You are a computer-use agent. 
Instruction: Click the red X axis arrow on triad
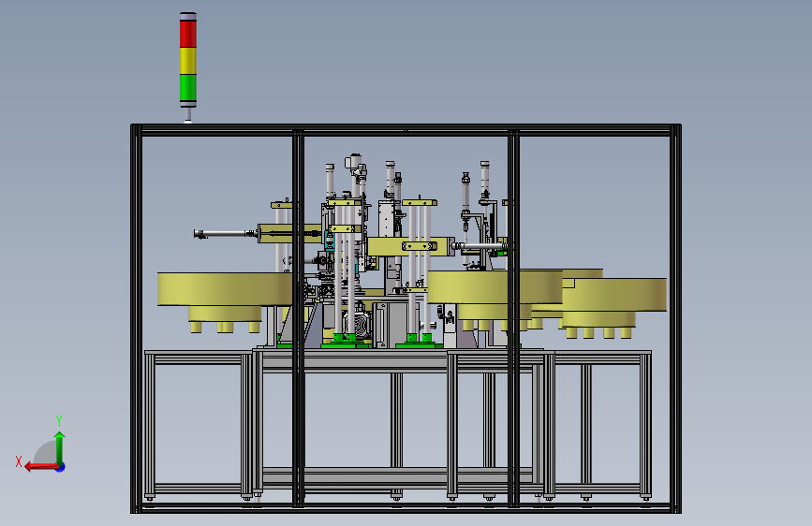pyautogui.click(x=41, y=467)
